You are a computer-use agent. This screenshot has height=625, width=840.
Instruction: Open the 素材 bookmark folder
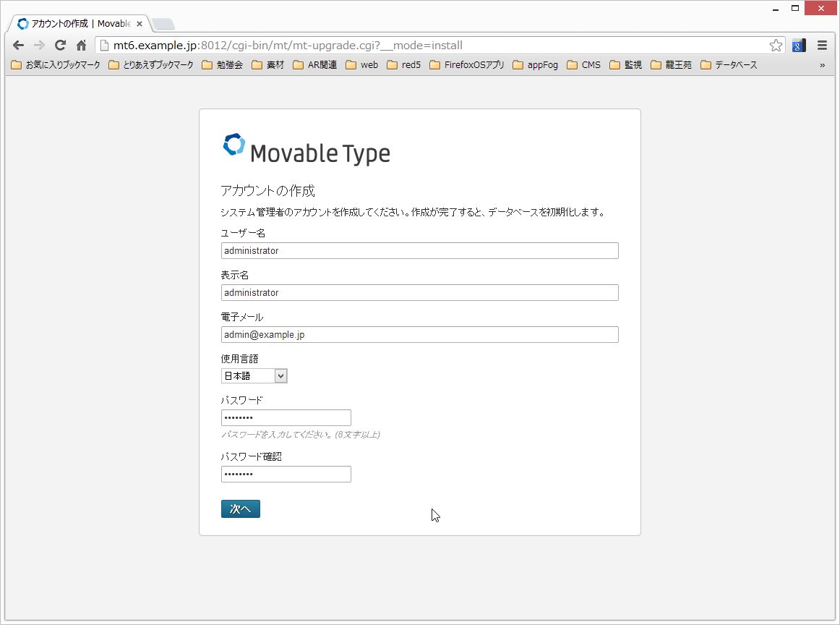[268, 65]
